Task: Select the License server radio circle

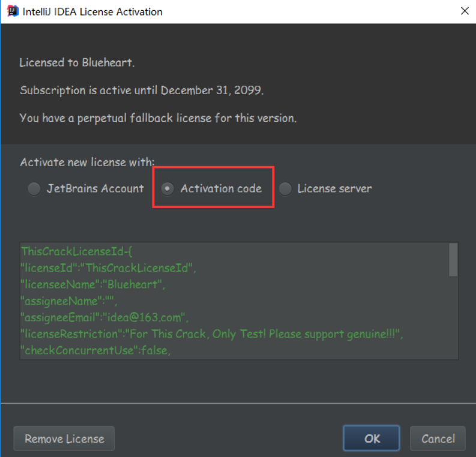Action: point(285,189)
